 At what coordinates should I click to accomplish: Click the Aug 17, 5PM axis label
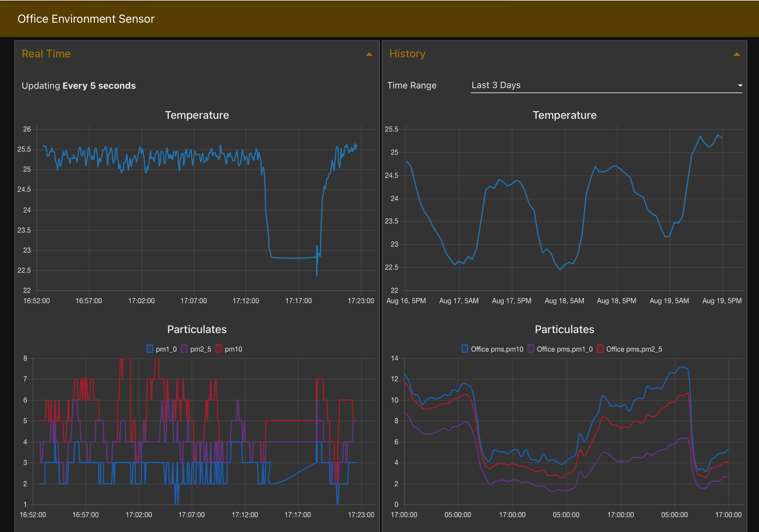[512, 301]
